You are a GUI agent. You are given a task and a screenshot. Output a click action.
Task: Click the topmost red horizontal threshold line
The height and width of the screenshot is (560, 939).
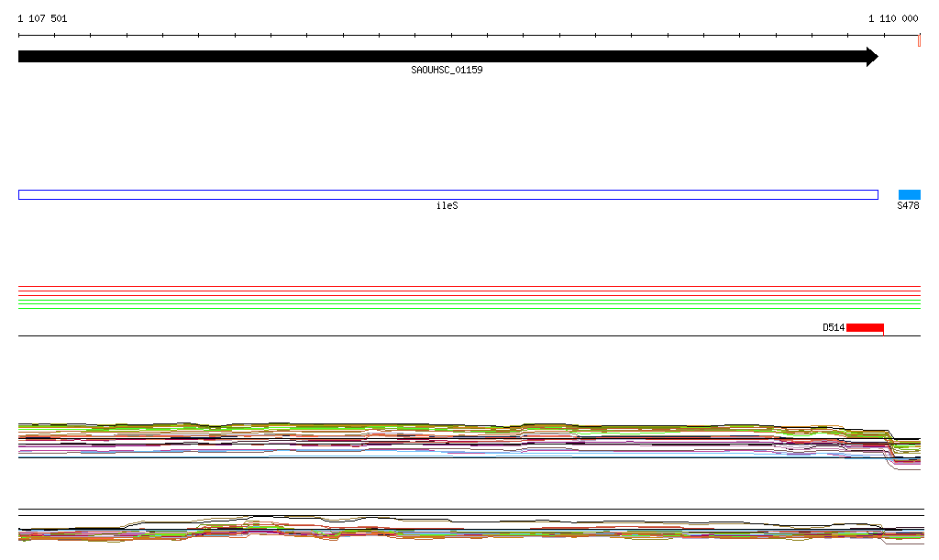pos(458,287)
